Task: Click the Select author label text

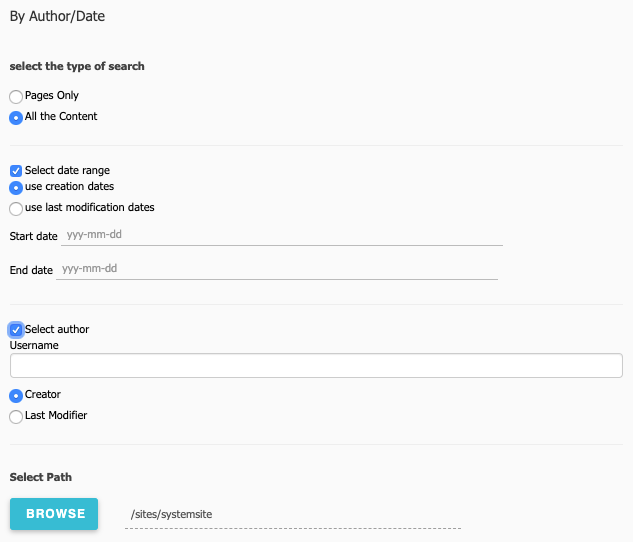Action: pyautogui.click(x=57, y=330)
